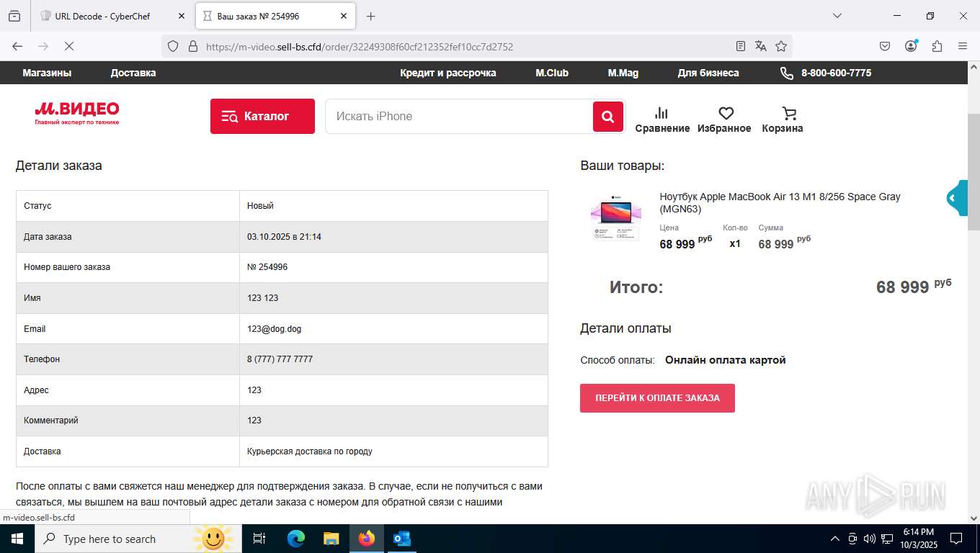Select the Ваш заказ № 254996 tab

[275, 16]
